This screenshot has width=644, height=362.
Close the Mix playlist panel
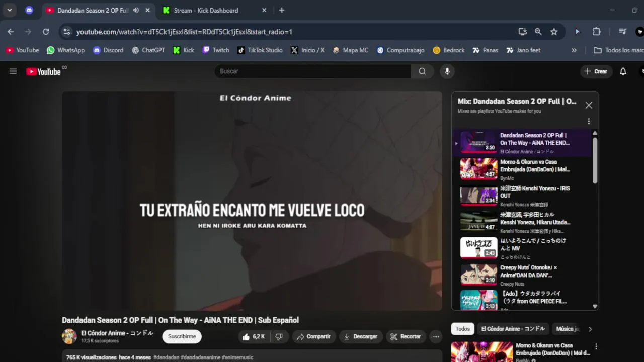tap(589, 105)
